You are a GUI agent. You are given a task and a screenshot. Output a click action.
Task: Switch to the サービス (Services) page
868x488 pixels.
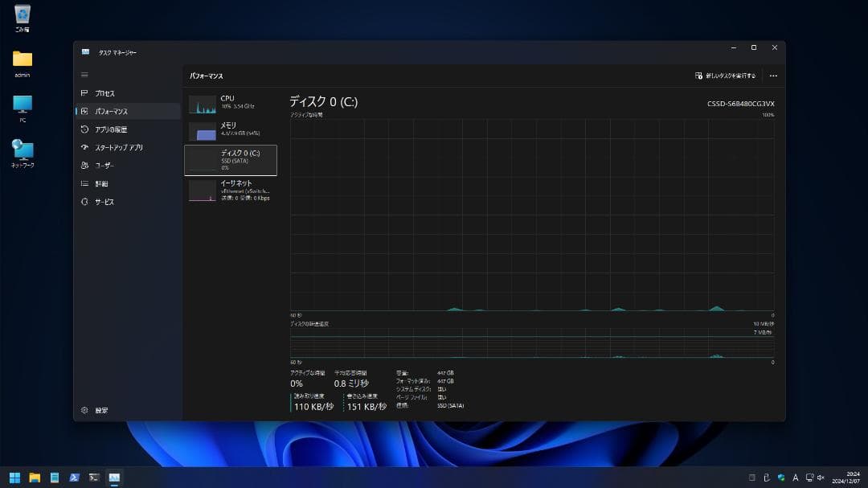[x=104, y=202]
